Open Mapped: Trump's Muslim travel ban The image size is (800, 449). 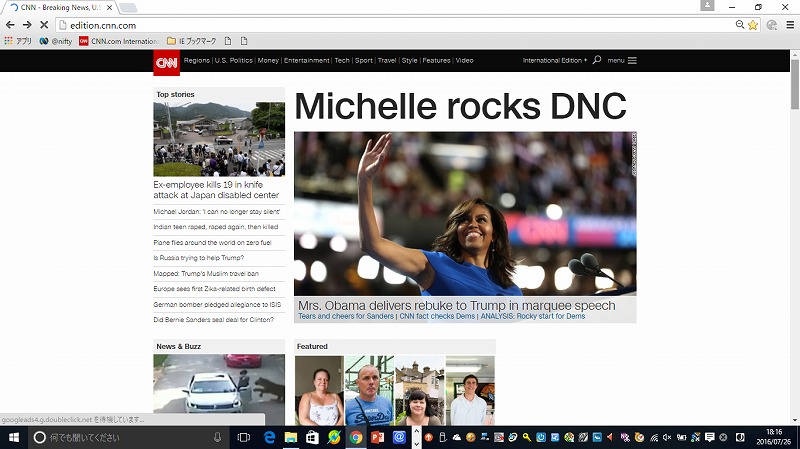(x=206, y=273)
